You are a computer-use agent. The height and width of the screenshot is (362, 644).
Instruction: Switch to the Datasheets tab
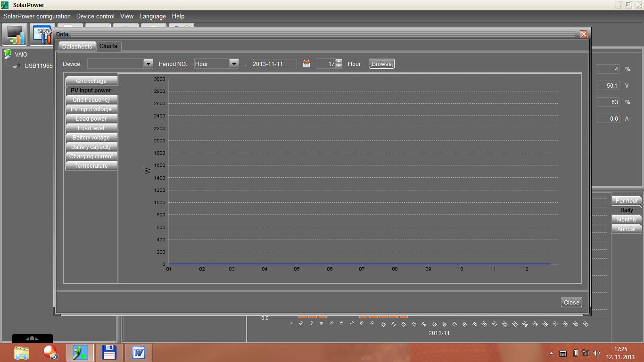[x=77, y=46]
